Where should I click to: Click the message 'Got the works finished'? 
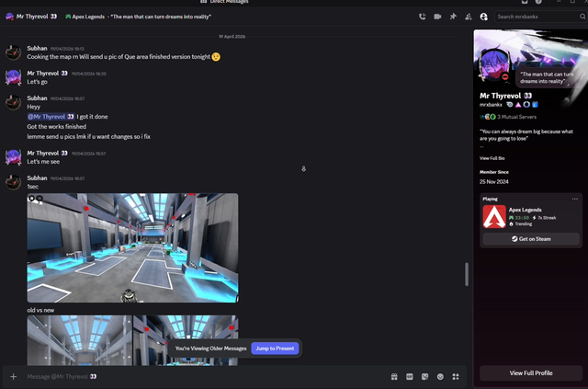(57, 127)
